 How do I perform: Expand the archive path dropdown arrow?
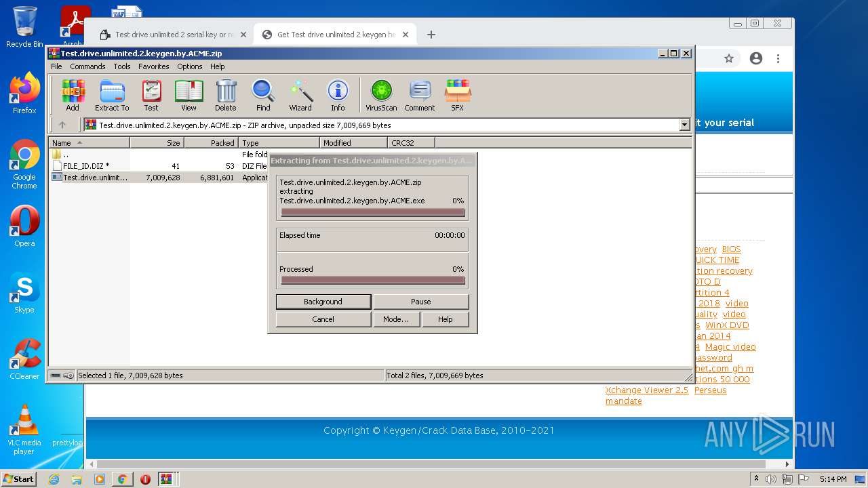[x=684, y=125]
